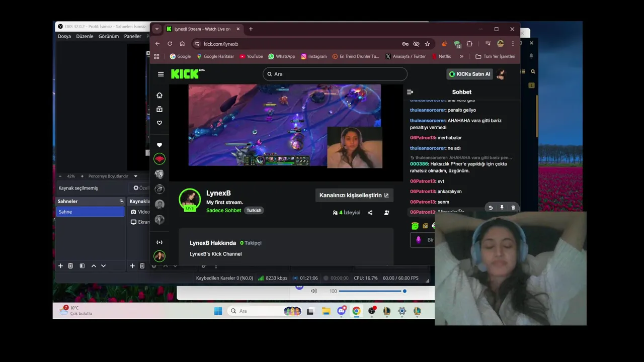This screenshot has height=362, width=644.
Task: Open Chrome apps grid in bookmarks bar
Action: (156, 56)
